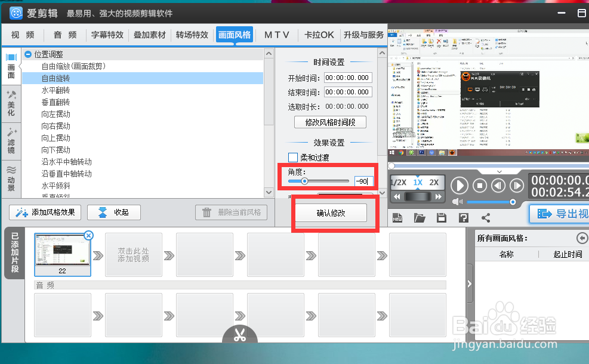Step to previous frame in player

[498, 186]
